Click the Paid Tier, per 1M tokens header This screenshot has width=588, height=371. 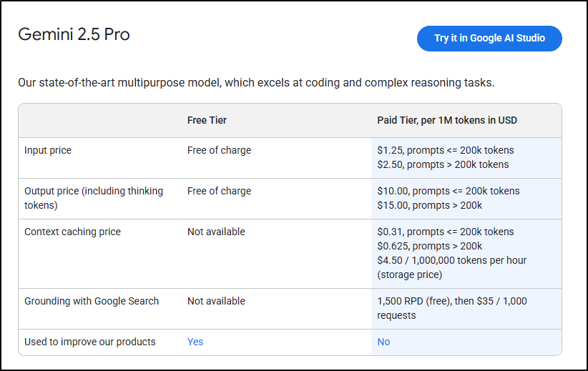[447, 120]
